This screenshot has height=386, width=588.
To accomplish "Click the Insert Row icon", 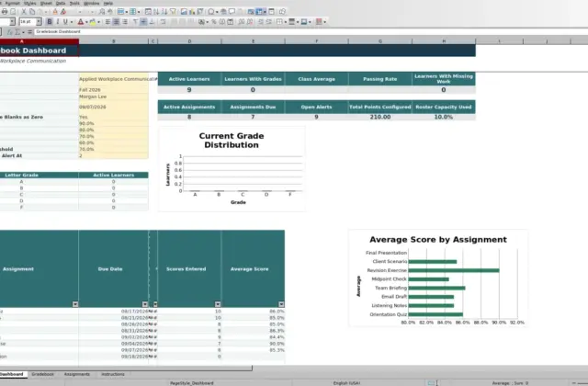I will pos(120,12).
